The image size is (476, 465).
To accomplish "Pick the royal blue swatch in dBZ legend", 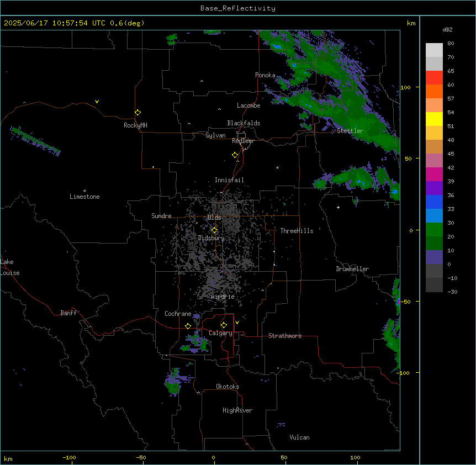I will tap(434, 202).
